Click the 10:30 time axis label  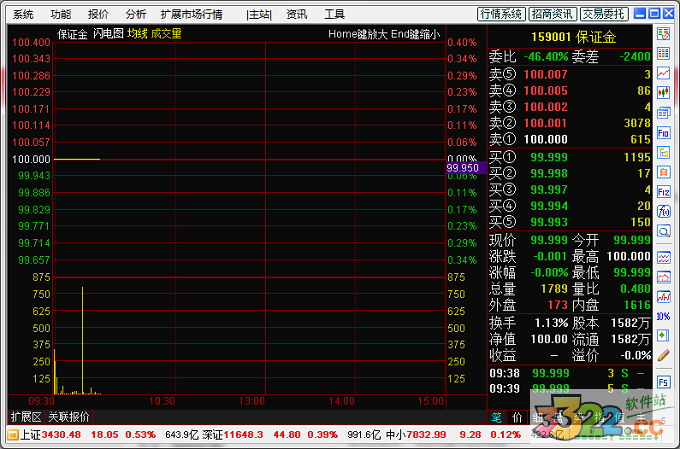coord(162,401)
